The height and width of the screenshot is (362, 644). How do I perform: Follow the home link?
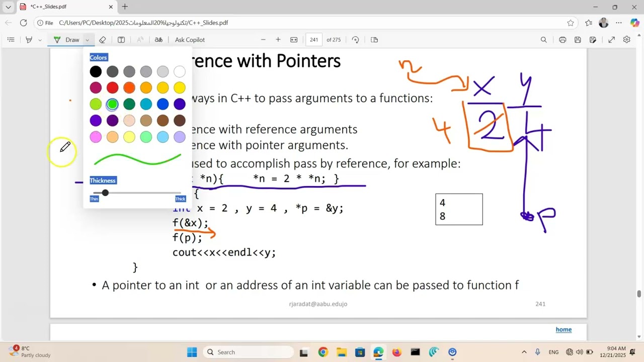coord(563,329)
